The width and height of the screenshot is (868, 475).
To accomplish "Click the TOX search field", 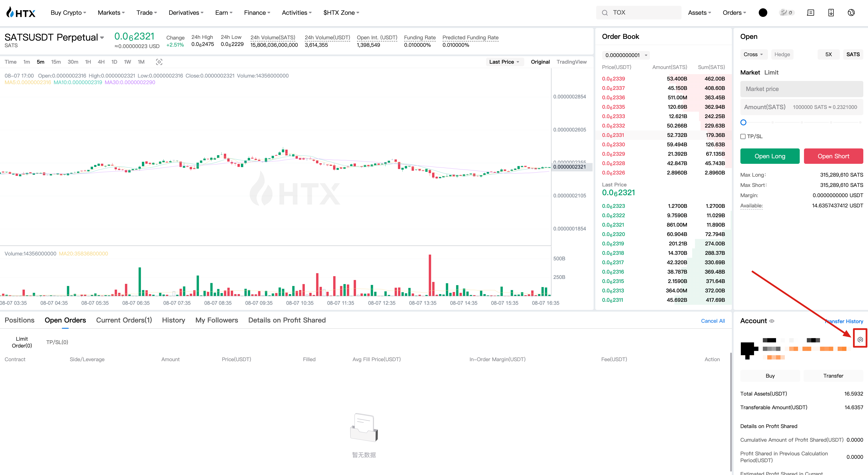I will click(639, 12).
